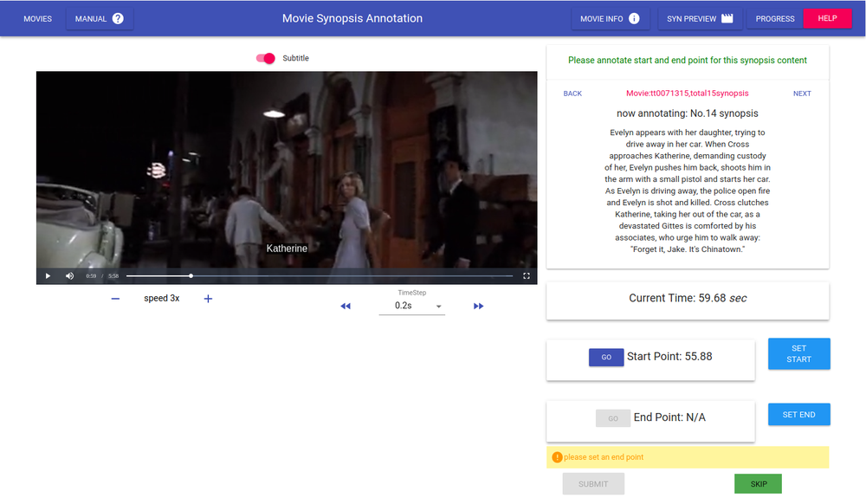The width and height of the screenshot is (866, 504).
Task: Enter fullscreen mode in the video player
Action: click(x=526, y=276)
